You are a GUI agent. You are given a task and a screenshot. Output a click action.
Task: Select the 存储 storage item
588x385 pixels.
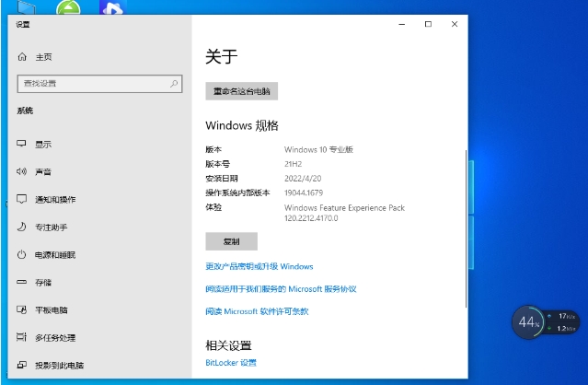pos(43,282)
